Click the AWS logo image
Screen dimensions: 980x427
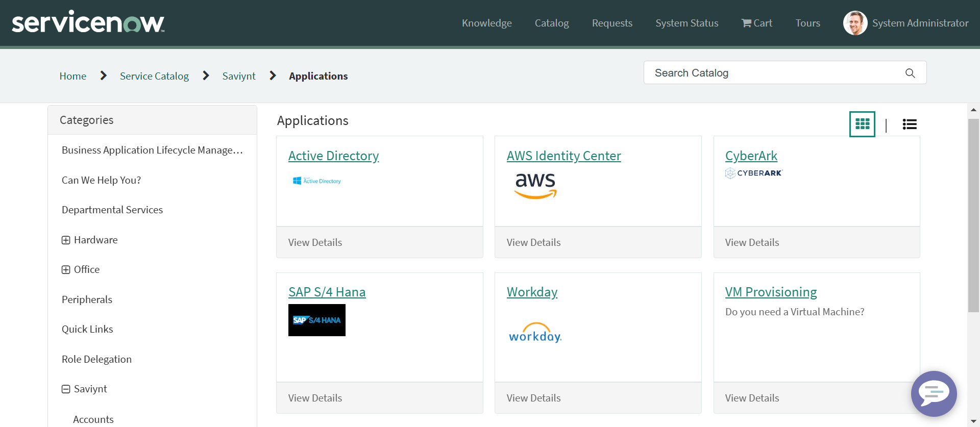click(x=535, y=185)
